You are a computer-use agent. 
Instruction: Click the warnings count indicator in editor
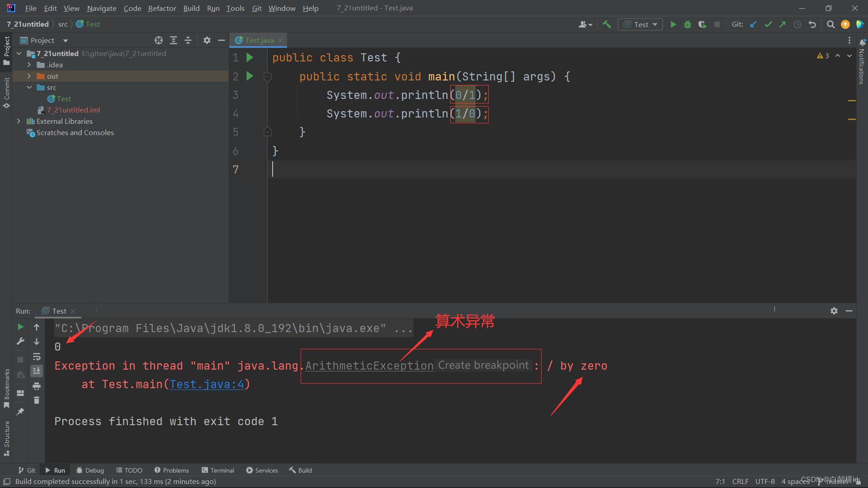tap(823, 56)
